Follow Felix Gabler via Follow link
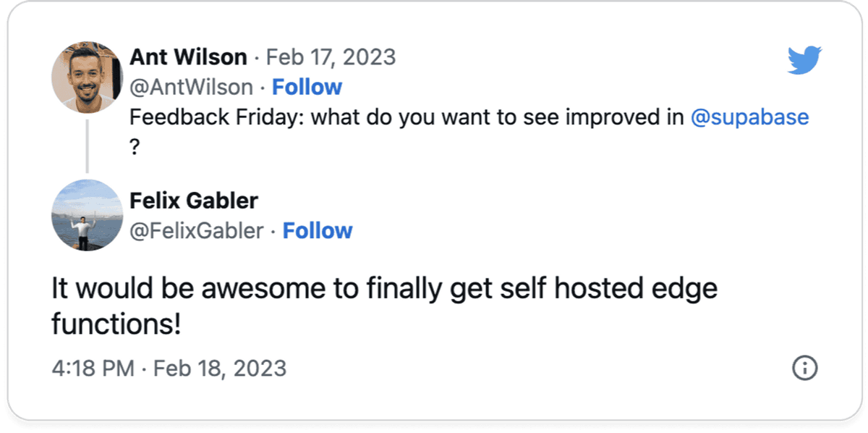 coord(318,230)
